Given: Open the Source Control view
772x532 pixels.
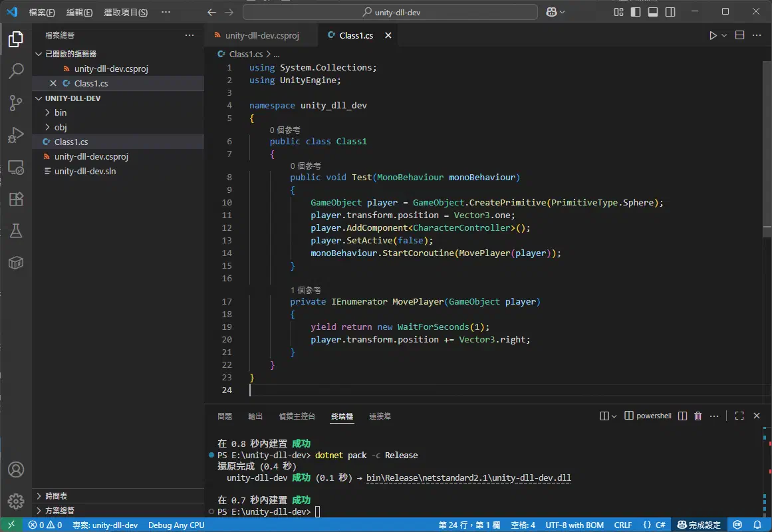Looking at the screenshot, I should [16, 103].
